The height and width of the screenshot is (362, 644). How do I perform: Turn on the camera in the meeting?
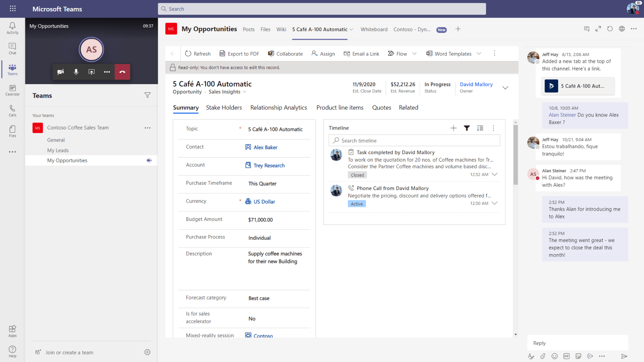pyautogui.click(x=61, y=72)
